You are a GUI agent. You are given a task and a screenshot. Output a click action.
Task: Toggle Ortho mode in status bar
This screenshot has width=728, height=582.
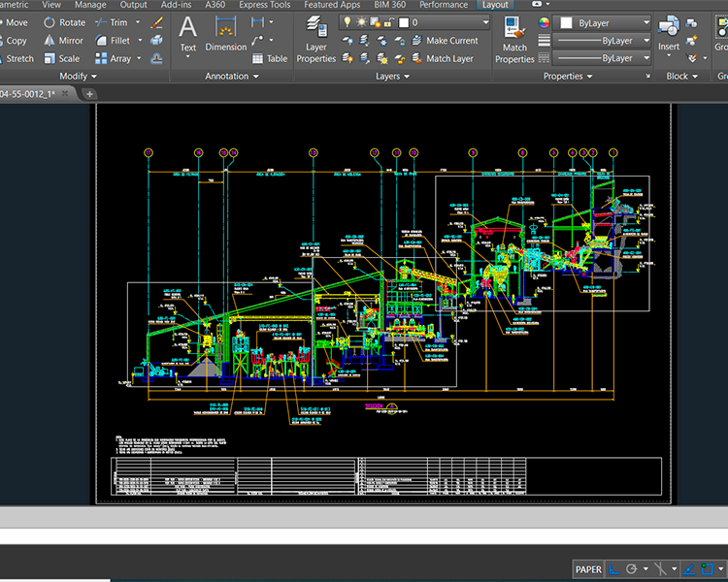click(x=613, y=569)
